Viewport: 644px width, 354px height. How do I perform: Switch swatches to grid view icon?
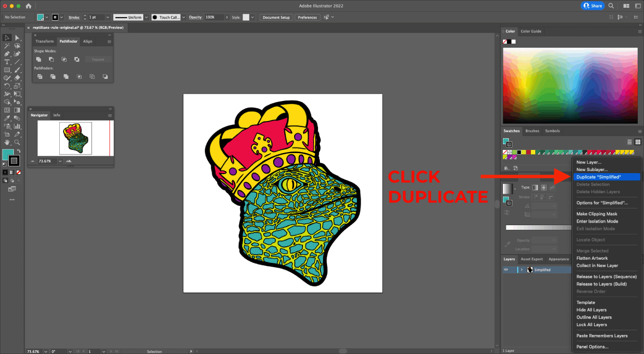[638, 142]
